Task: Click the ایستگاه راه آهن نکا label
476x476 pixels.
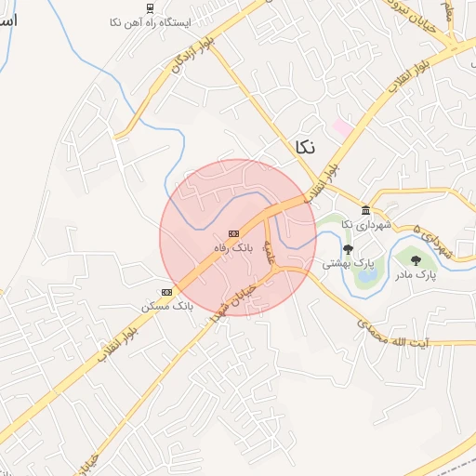Action: pos(151,22)
